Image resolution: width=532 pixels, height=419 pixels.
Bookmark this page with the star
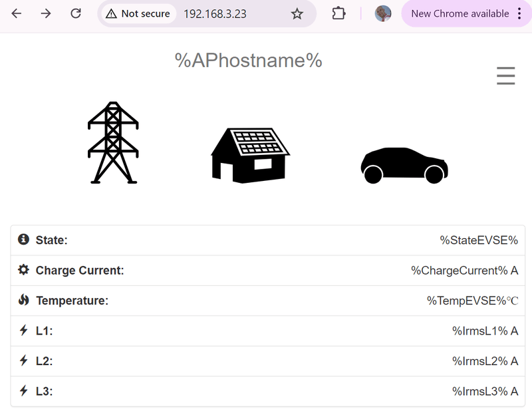pos(297,13)
